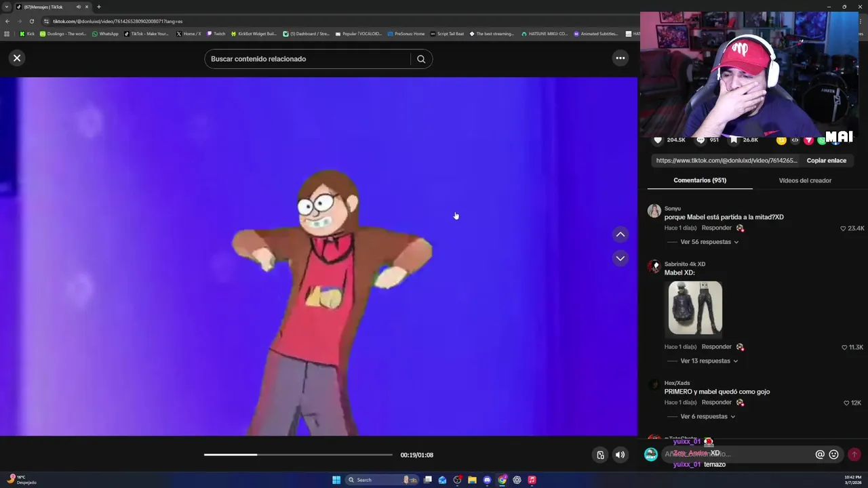
Task: Switch to Comentarios (951) tab
Action: click(700, 180)
